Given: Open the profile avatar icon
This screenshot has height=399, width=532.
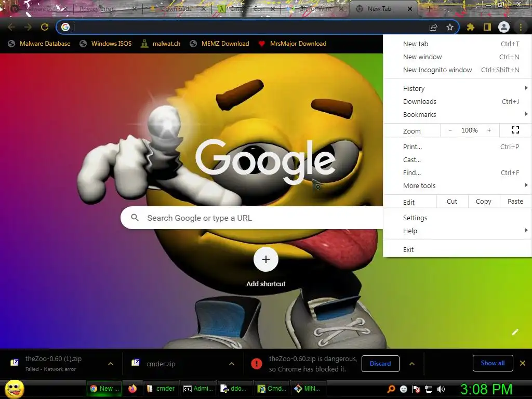Looking at the screenshot, I should (504, 27).
